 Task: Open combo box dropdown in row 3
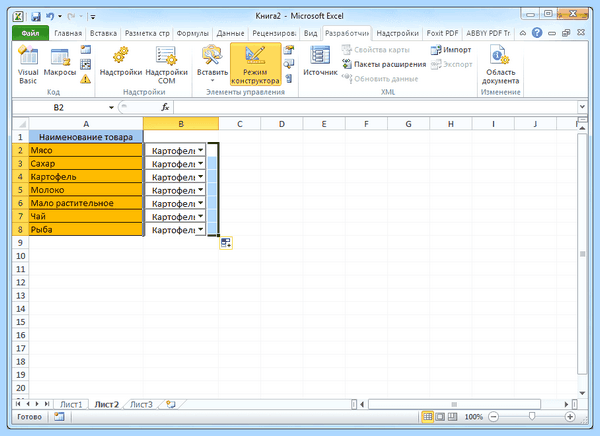(x=201, y=164)
